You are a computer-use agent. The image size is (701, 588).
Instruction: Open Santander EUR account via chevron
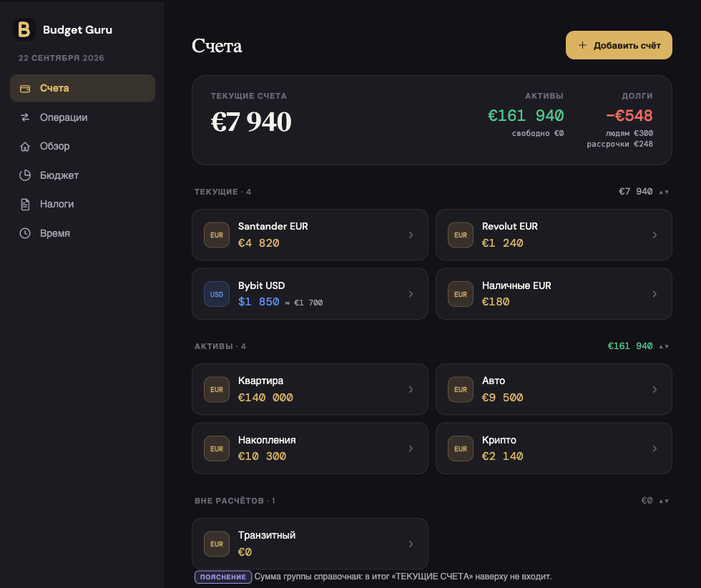[x=411, y=235]
